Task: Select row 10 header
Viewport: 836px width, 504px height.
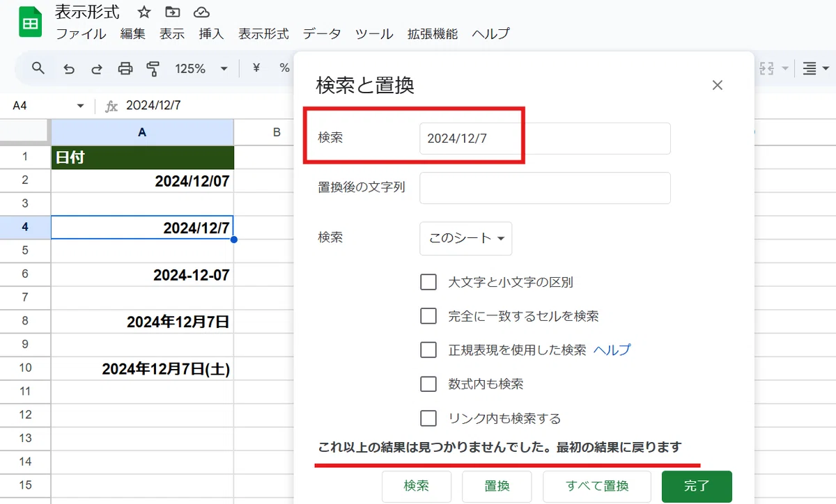Action: pos(25,368)
